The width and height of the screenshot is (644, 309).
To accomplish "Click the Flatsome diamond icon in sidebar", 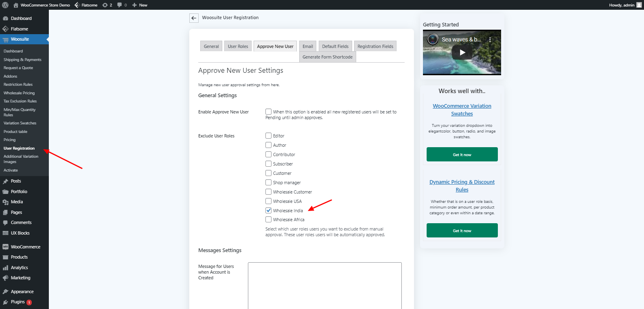I will [5, 29].
